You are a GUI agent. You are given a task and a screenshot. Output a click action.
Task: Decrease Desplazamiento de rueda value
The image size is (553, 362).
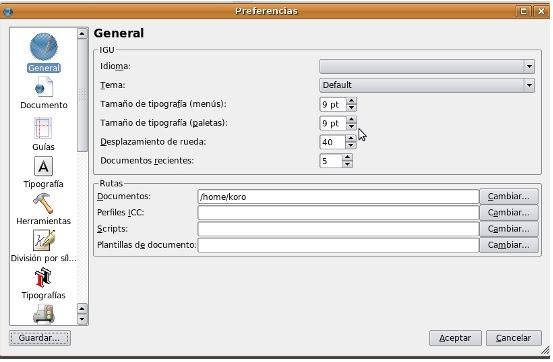[x=350, y=145]
